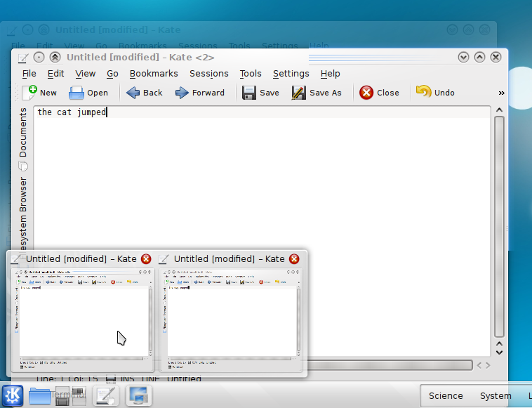Go Forward using the blue arrow
Image resolution: width=532 pixels, height=408 pixels.
pyautogui.click(x=182, y=93)
